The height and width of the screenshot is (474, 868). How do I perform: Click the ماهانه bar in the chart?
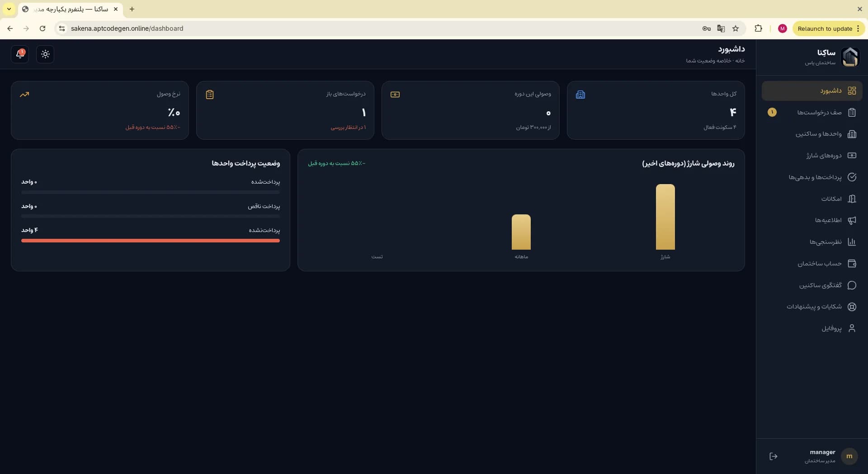pyautogui.click(x=521, y=232)
